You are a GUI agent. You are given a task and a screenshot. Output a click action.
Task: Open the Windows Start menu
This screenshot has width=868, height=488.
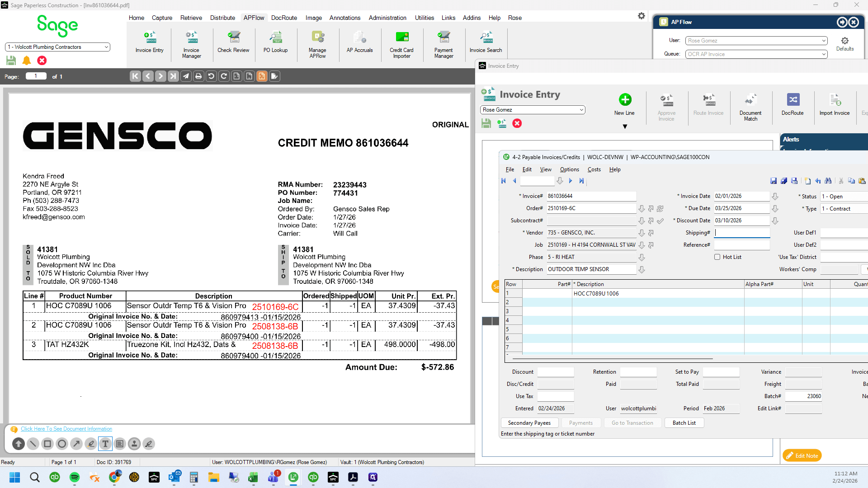click(x=14, y=477)
